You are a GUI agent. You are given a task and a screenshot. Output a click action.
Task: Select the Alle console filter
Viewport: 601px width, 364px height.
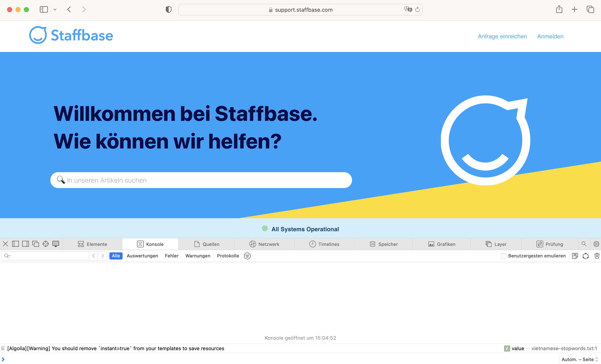[116, 256]
